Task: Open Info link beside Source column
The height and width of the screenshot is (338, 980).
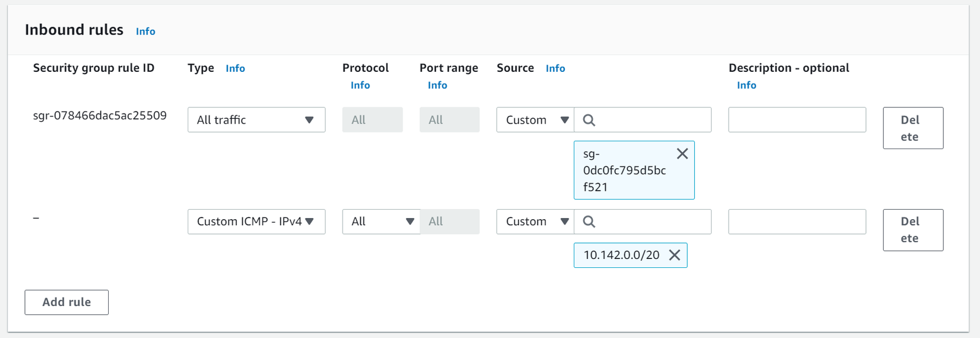Action: 555,68
